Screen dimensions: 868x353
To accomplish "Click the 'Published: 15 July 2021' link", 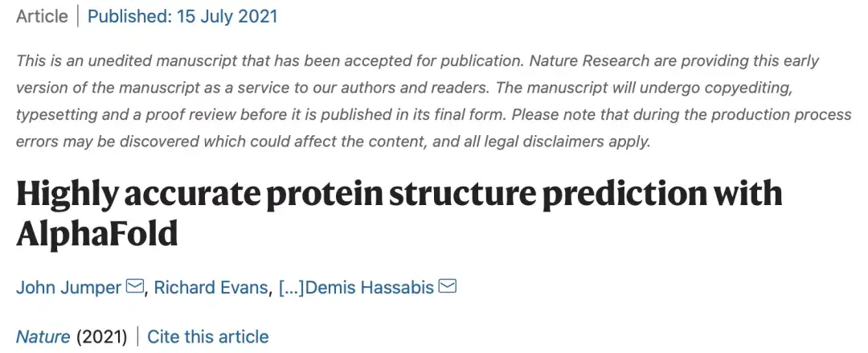I will pyautogui.click(x=182, y=16).
